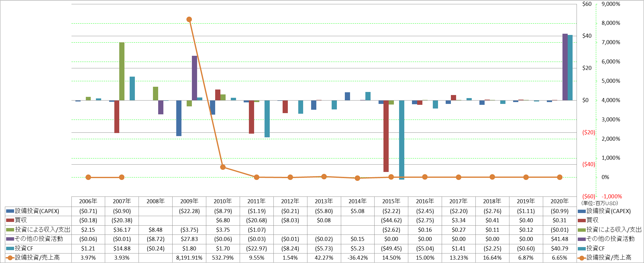This screenshot has width=644, height=263.
Task: Click the 16.64% ratio cell for 2018
Action: 492,258
